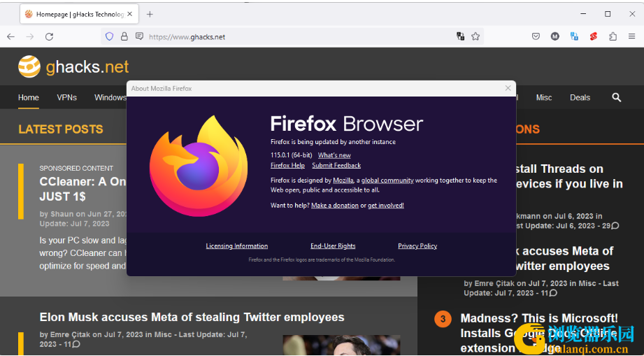Image resolution: width=644 pixels, height=356 pixels.
Task: Click Elon Musk article thumbnail image
Action: [341, 346]
